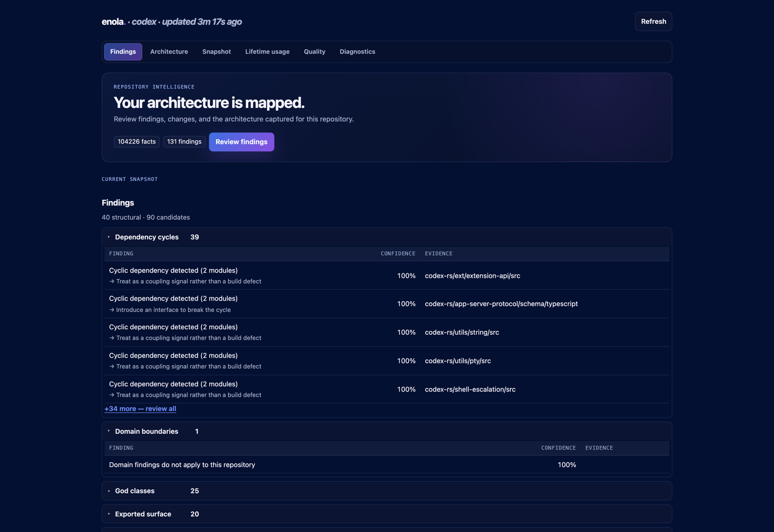The width and height of the screenshot is (774, 532).
Task: Click the 100% confidence for Domain findings row
Action: tap(566, 465)
